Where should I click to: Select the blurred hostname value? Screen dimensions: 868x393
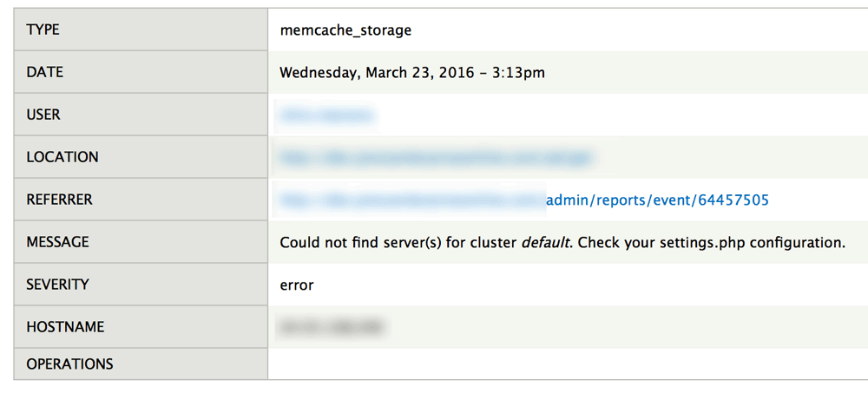pos(331,327)
